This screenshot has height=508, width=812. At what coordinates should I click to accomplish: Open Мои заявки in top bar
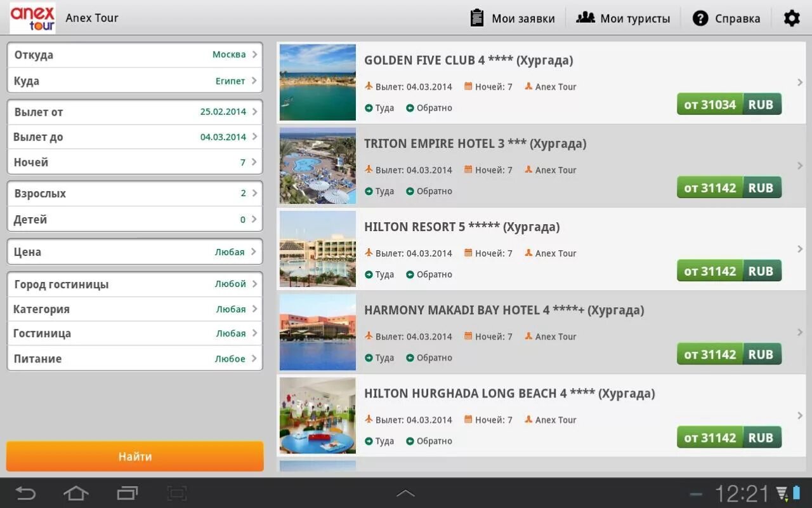513,18
